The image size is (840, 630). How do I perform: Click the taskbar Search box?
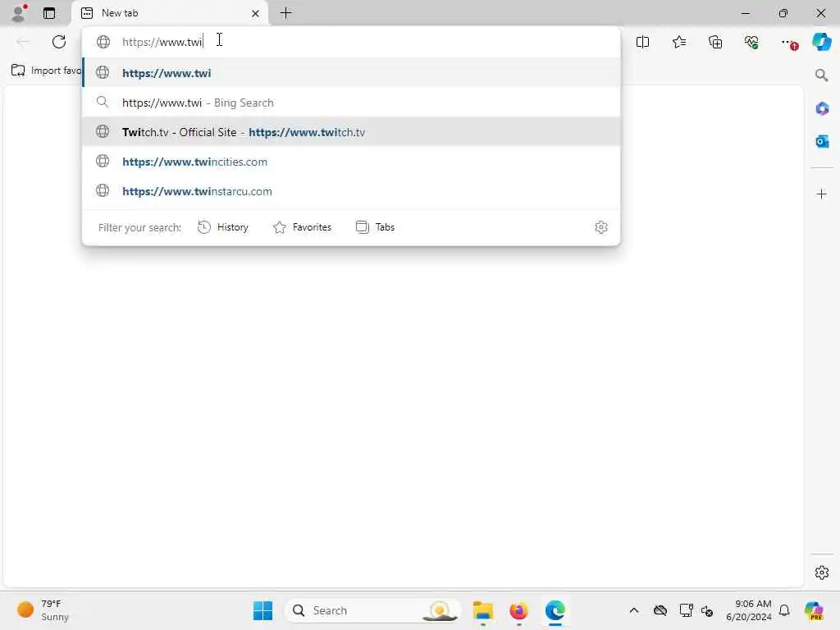pyautogui.click(x=373, y=610)
